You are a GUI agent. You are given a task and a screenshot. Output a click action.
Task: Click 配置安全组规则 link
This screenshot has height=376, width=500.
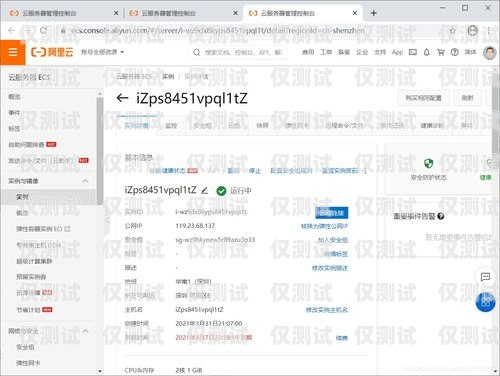tap(291, 171)
